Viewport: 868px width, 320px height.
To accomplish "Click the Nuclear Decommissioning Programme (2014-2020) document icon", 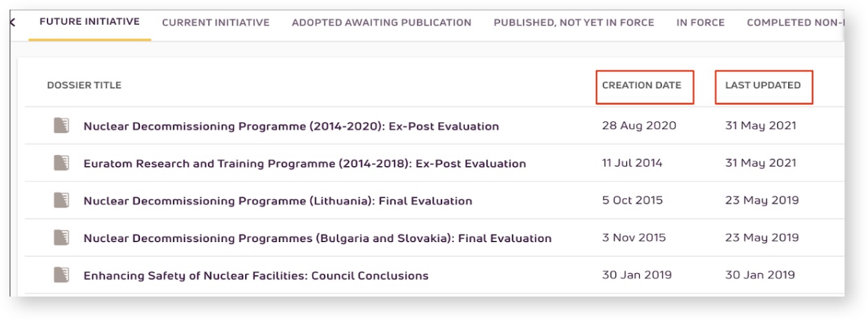I will (62, 126).
